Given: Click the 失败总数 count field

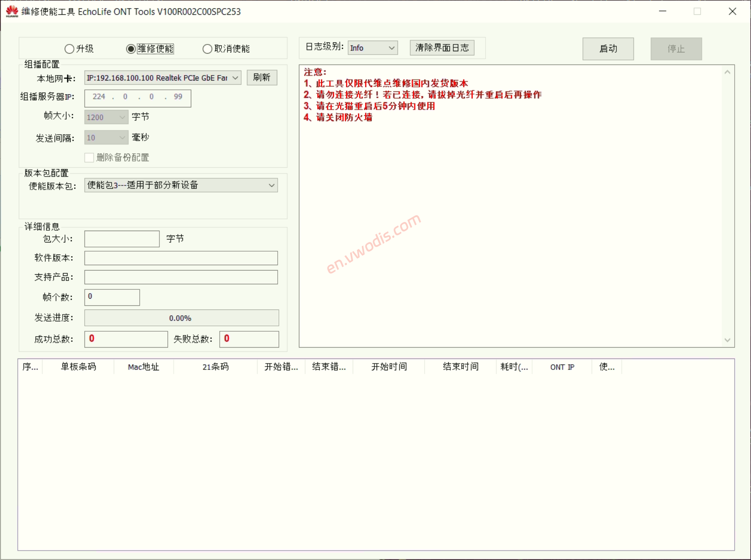Looking at the screenshot, I should point(249,339).
